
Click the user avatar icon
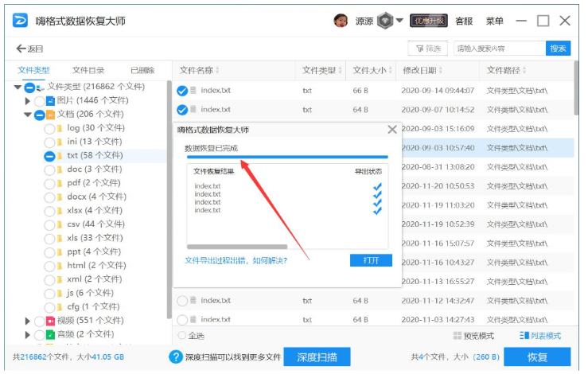pos(341,21)
